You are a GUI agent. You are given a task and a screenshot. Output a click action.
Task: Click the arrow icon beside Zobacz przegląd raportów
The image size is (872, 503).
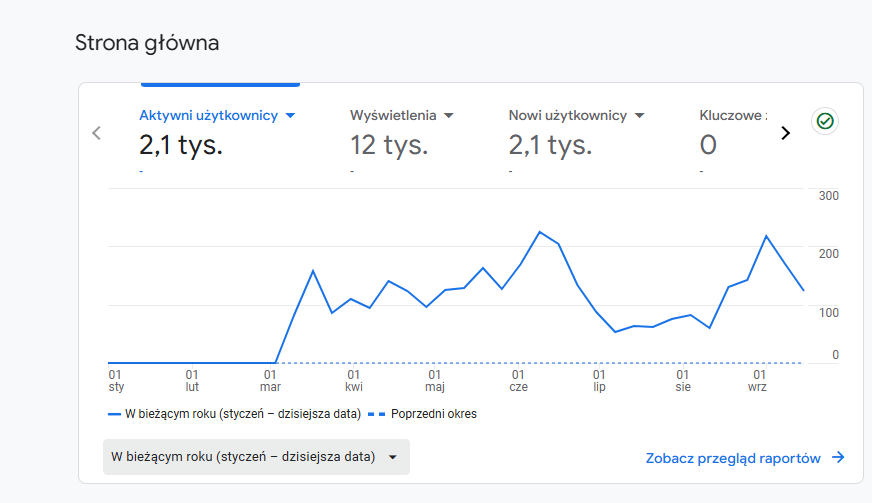pos(838,458)
